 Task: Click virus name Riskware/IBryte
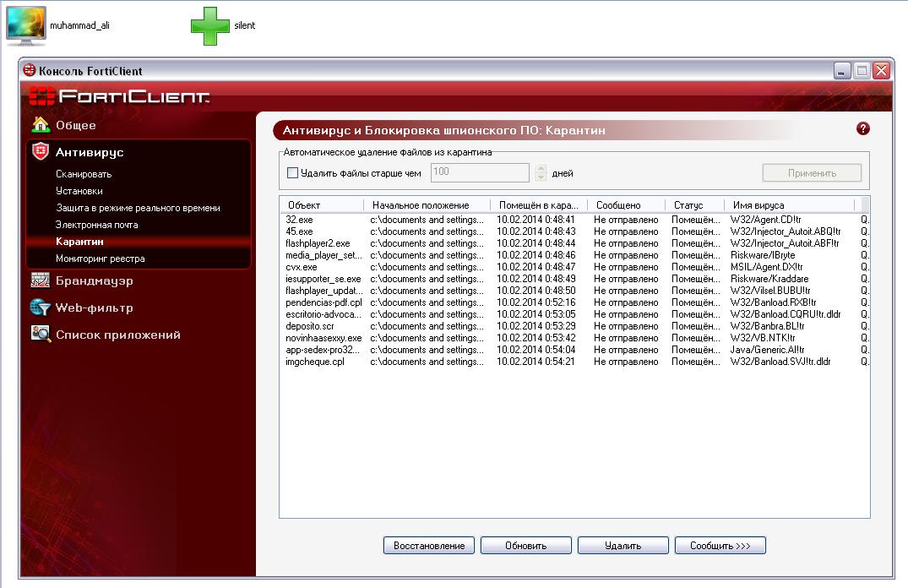(763, 255)
